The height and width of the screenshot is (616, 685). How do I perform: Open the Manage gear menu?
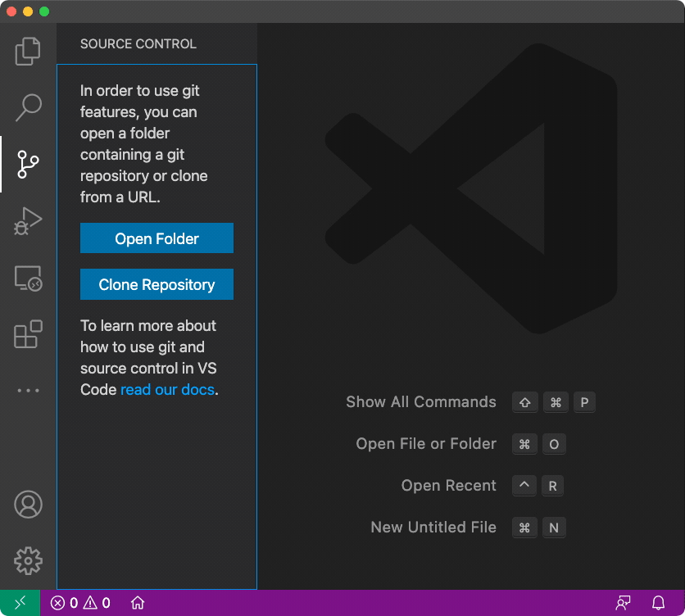(28, 560)
